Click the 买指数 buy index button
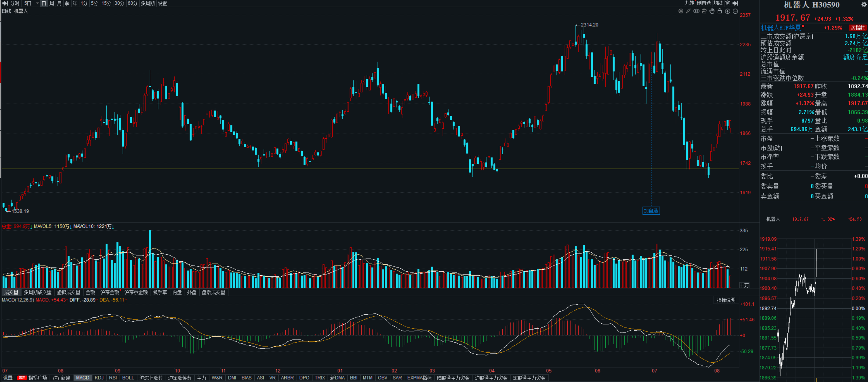Image resolution: width=868 pixels, height=382 pixels. click(858, 28)
